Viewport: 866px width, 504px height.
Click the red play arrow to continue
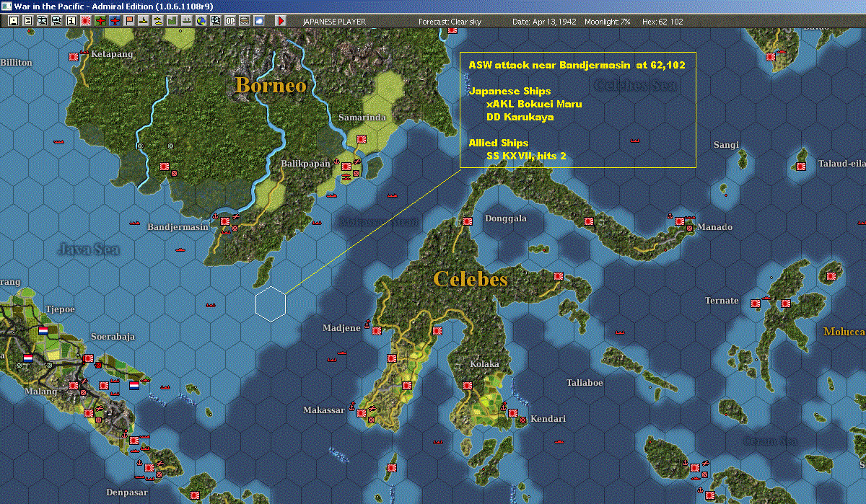[x=281, y=21]
